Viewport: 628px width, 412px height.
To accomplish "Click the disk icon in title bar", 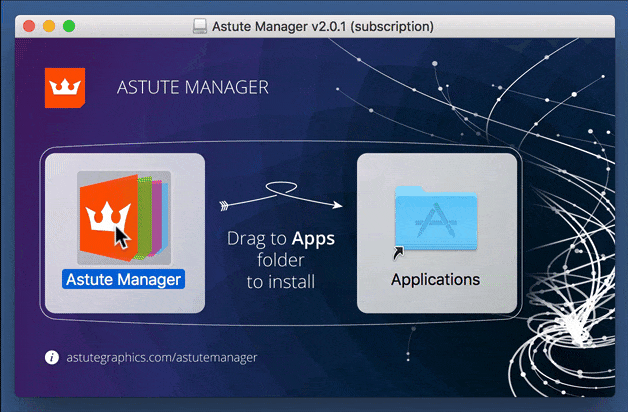I will (198, 26).
